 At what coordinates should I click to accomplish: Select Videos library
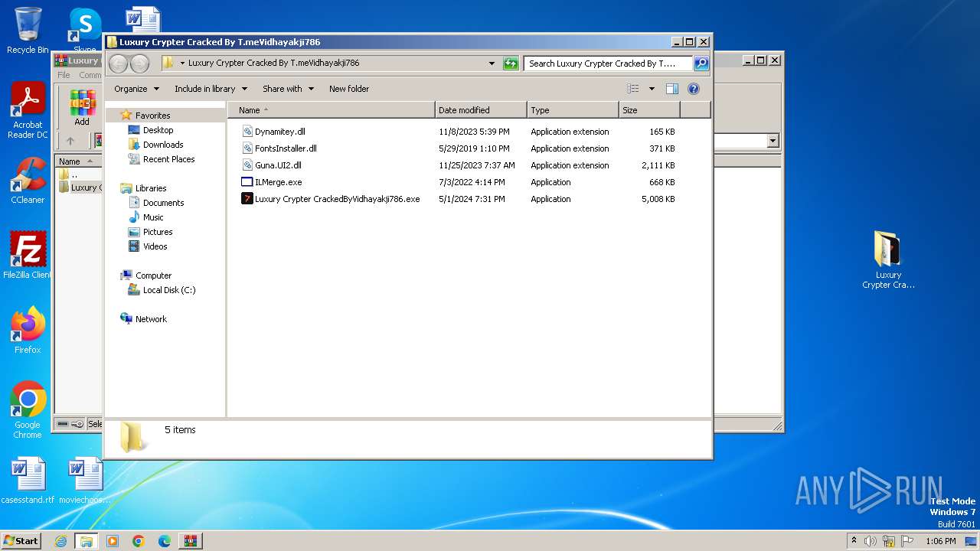(x=155, y=246)
